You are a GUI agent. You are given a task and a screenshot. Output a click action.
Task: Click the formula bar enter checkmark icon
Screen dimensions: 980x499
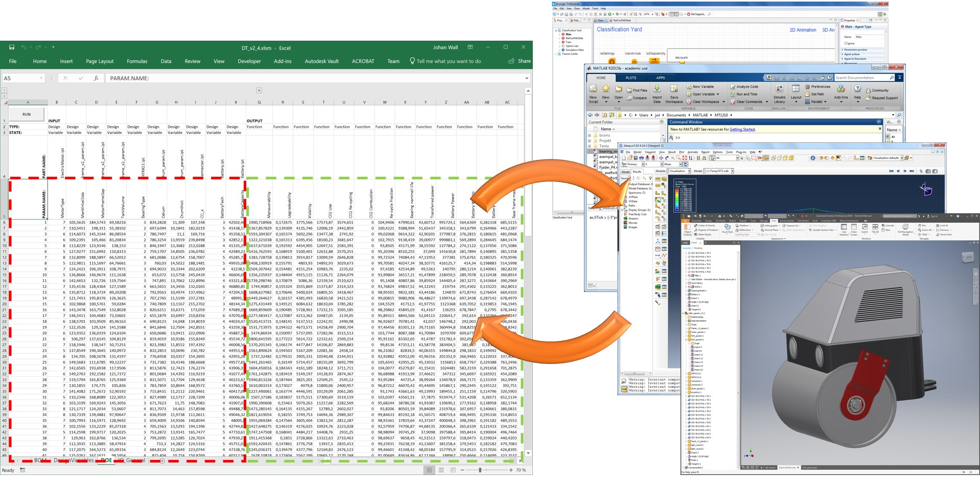tap(80, 78)
